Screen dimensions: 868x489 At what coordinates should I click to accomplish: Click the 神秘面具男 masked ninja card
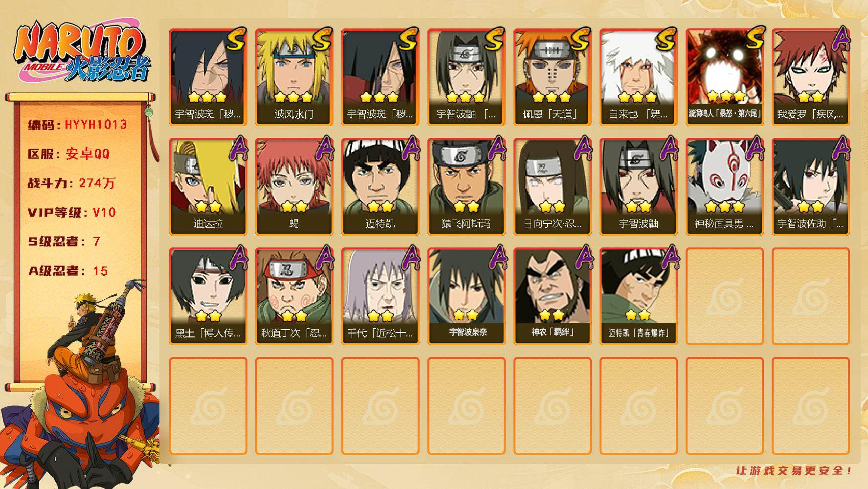724,187
